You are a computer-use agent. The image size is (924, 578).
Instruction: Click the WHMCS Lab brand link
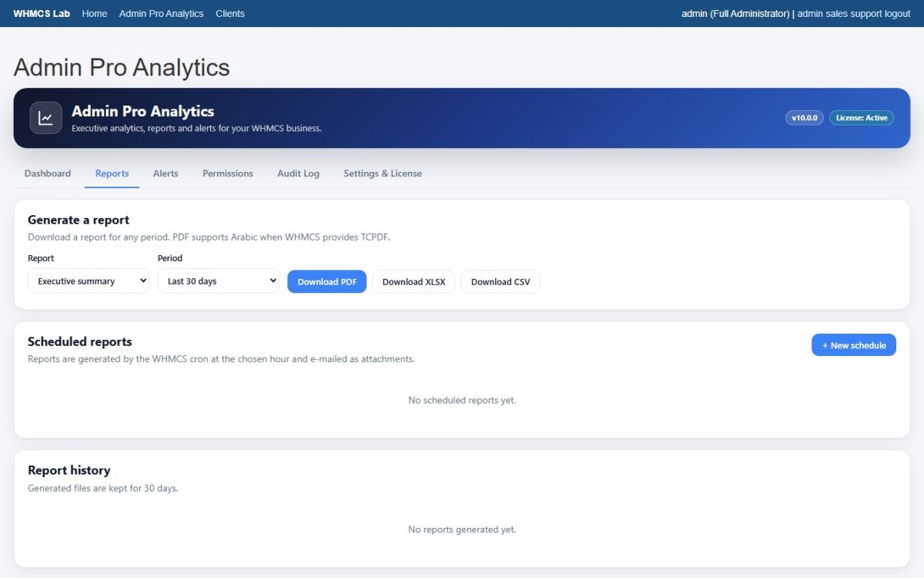click(x=42, y=13)
